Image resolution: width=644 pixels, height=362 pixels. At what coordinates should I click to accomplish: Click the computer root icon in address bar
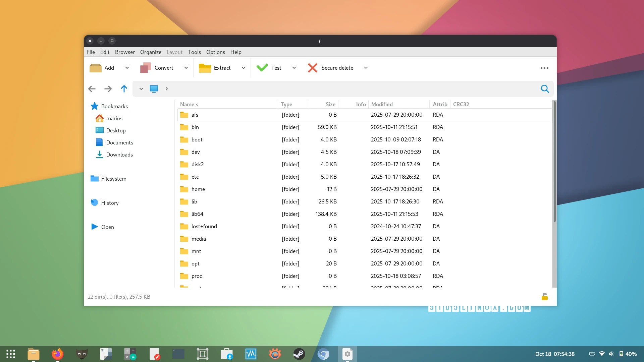point(154,89)
